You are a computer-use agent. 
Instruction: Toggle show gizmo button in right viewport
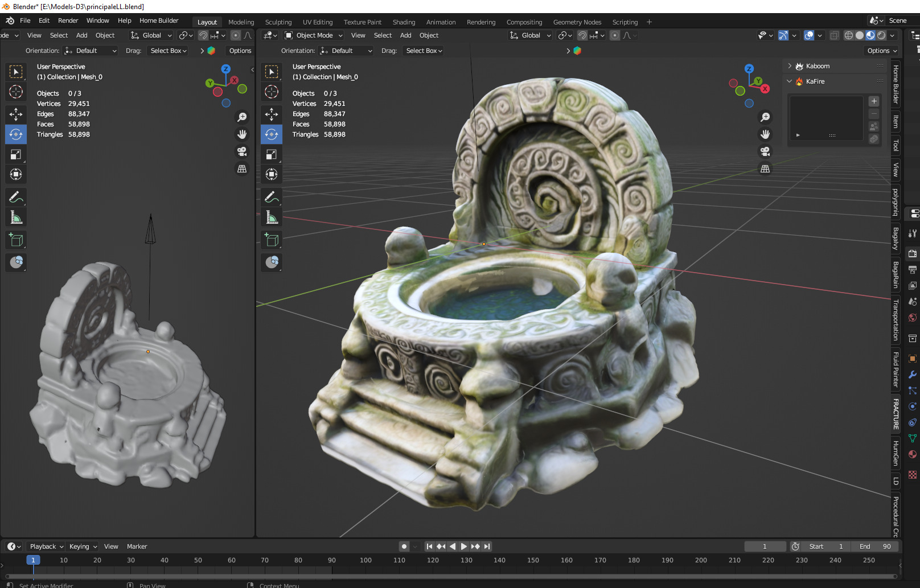click(783, 35)
